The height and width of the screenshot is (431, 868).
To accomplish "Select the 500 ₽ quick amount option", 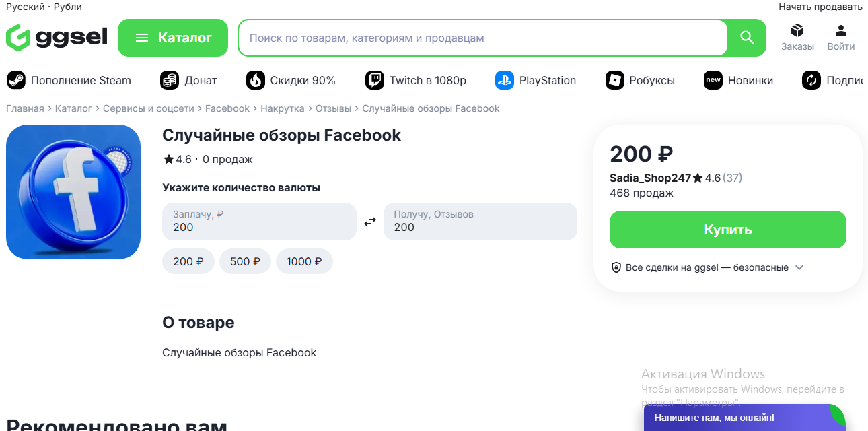I will [245, 261].
